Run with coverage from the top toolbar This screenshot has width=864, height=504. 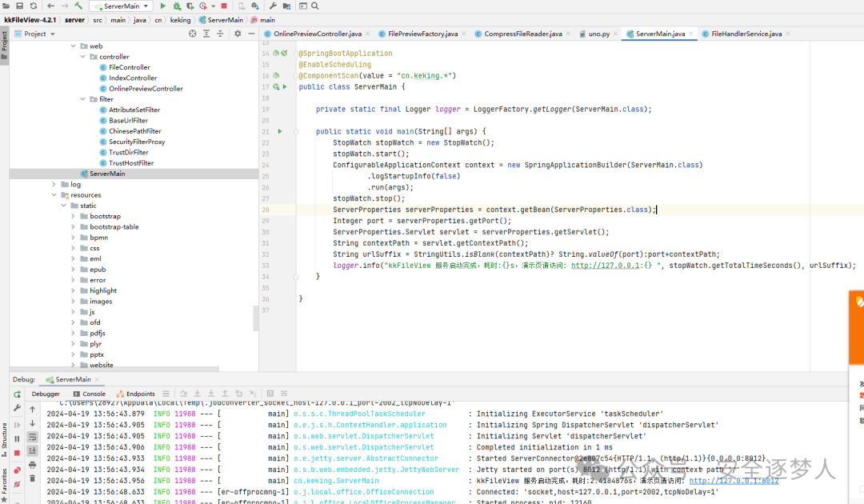click(190, 6)
